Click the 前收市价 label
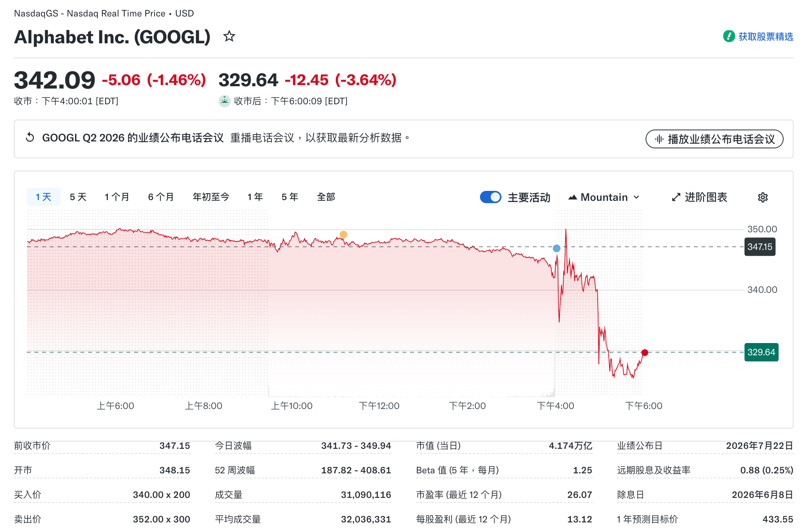The width and height of the screenshot is (802, 532). tap(32, 446)
